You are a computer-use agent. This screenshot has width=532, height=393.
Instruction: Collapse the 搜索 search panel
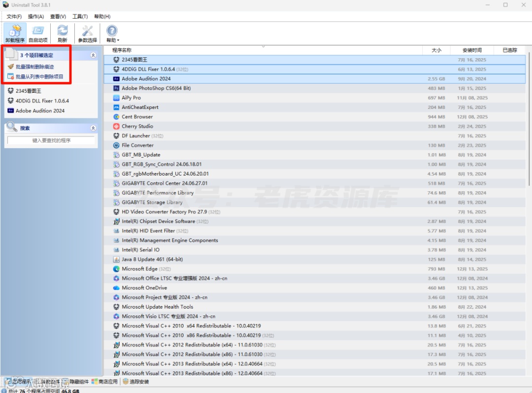click(x=93, y=128)
